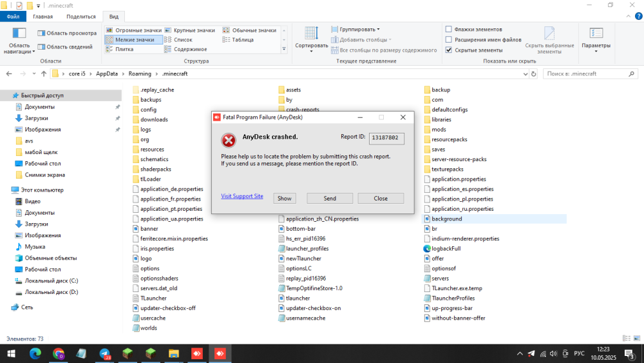Select Medium icons view (Обычные значки)
The image size is (644, 363).
tap(250, 30)
